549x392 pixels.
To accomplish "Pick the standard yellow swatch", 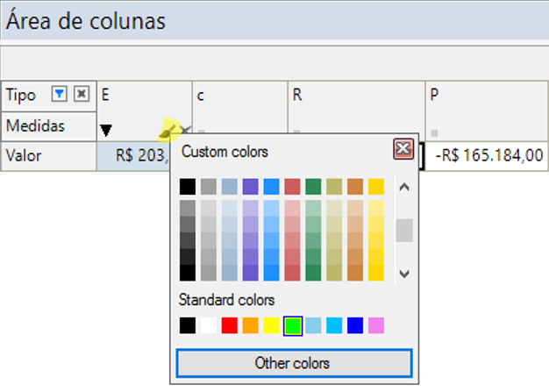I will click(272, 325).
